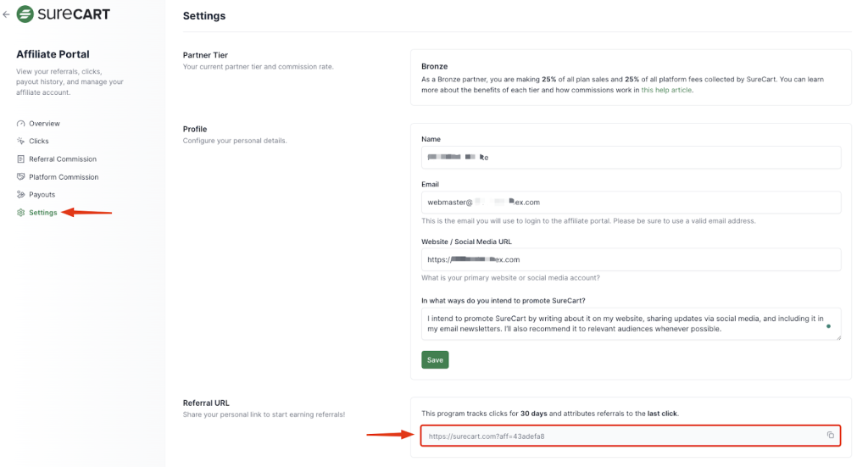
Task: Open the Clicks page
Action: (39, 141)
